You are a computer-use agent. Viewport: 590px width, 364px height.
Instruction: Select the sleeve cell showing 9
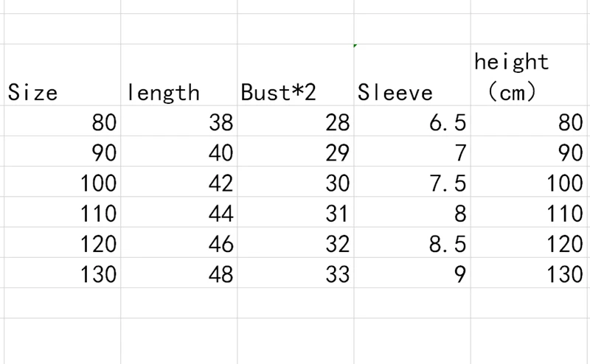point(412,273)
